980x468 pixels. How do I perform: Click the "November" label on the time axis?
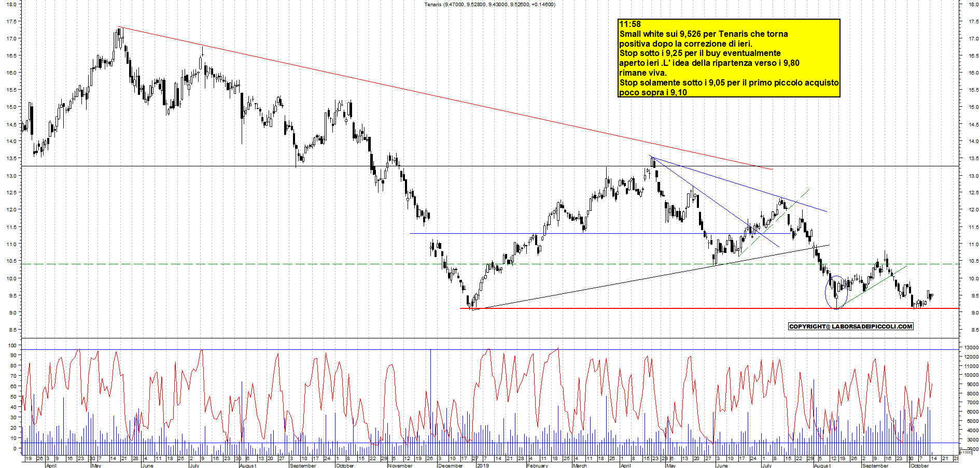(400, 465)
